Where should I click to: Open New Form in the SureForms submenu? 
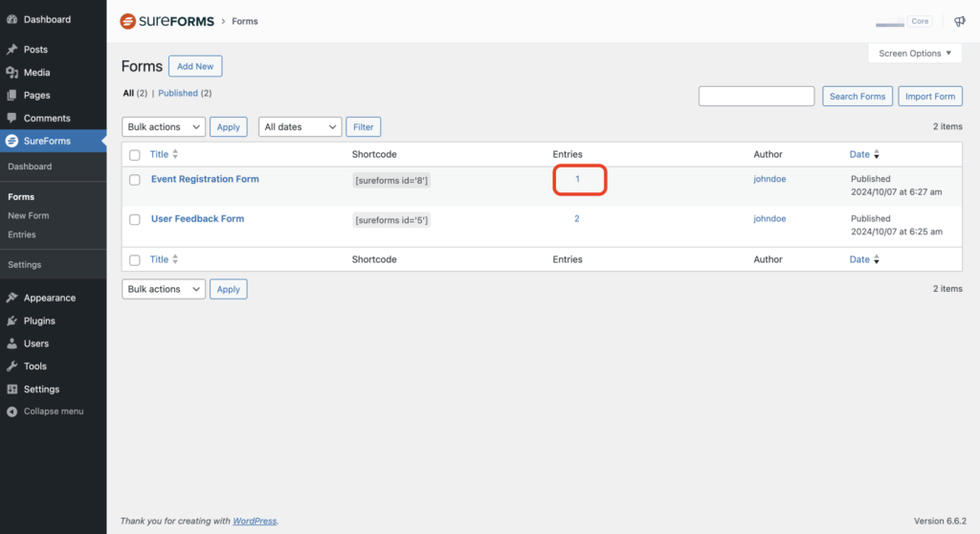point(29,215)
